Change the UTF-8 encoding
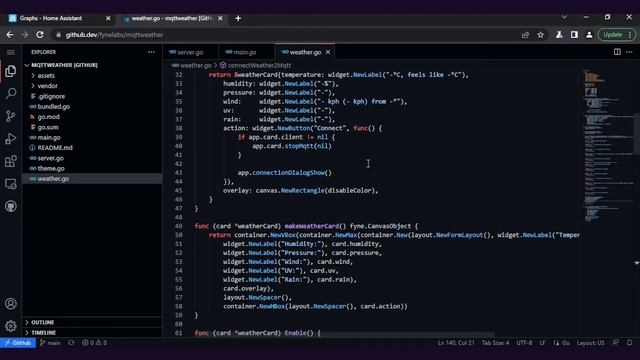This screenshot has height=360, width=640. [524, 343]
